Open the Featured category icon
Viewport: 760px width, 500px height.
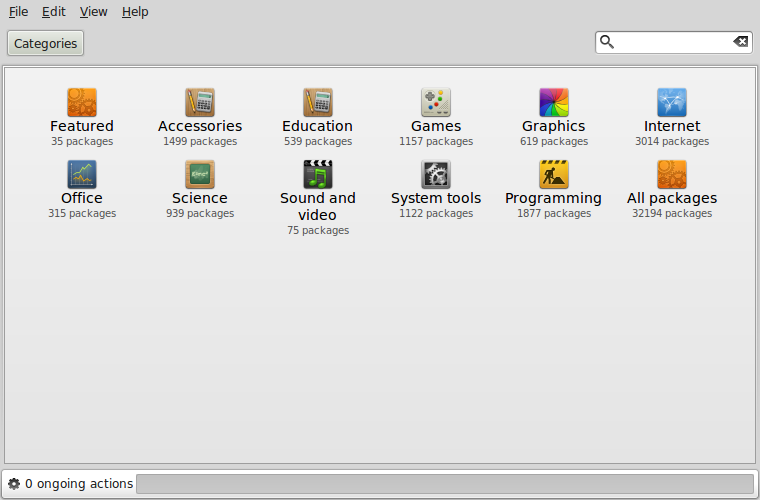coord(82,102)
